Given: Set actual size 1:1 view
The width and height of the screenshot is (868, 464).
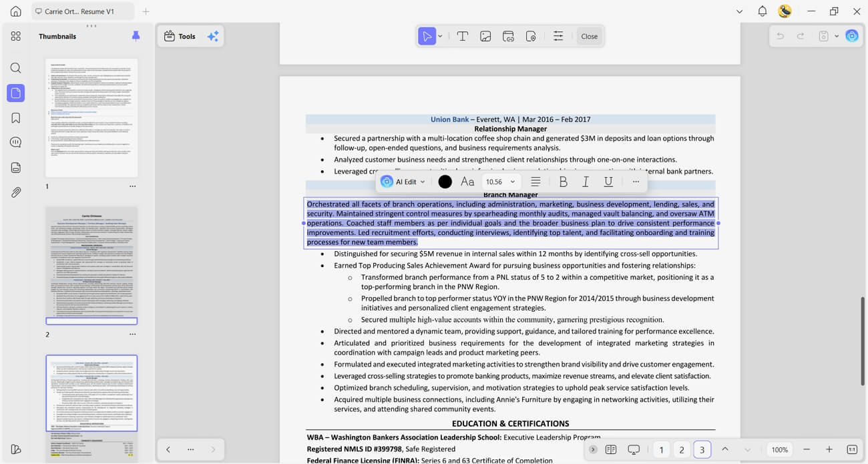Looking at the screenshot, I should coord(852,449).
